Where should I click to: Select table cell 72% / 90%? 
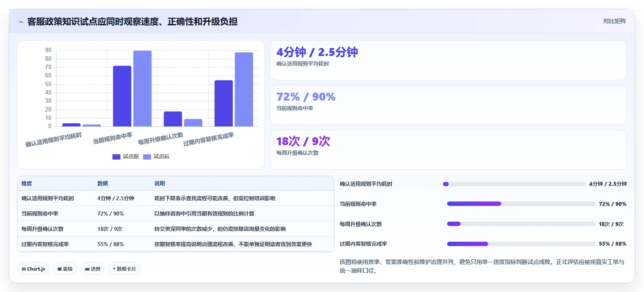110,214
